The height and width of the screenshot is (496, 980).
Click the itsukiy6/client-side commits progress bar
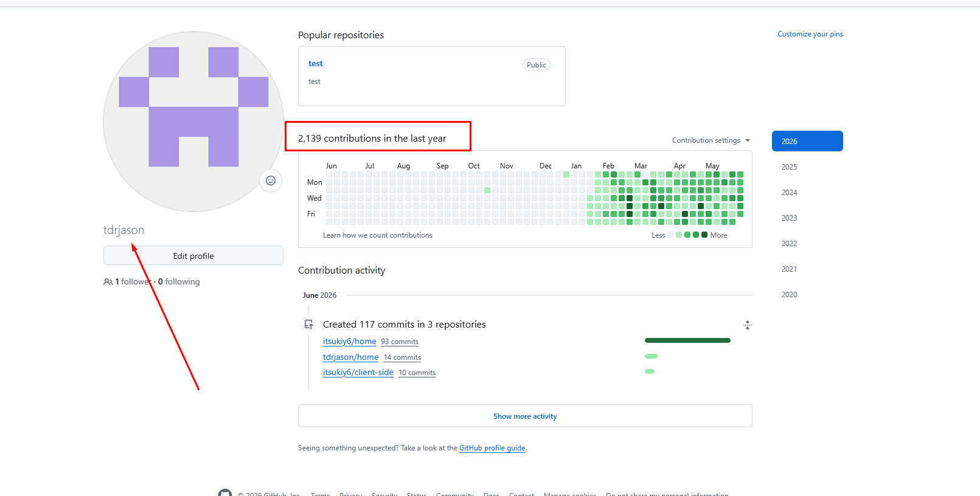click(x=650, y=371)
